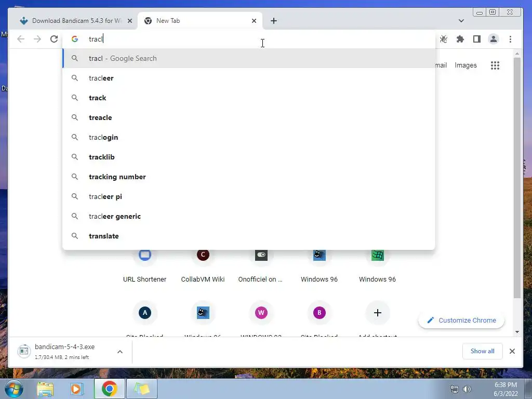The width and height of the screenshot is (532, 399).
Task: Click the scrollbar down arrow
Action: 517,332
